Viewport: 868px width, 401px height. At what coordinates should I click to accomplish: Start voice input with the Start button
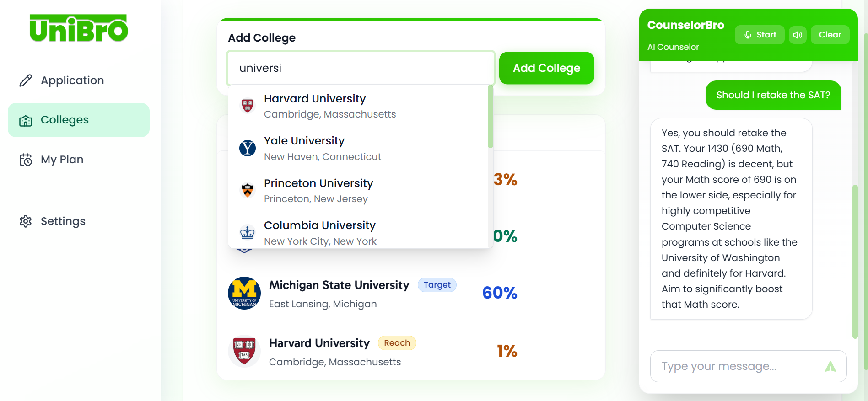760,35
